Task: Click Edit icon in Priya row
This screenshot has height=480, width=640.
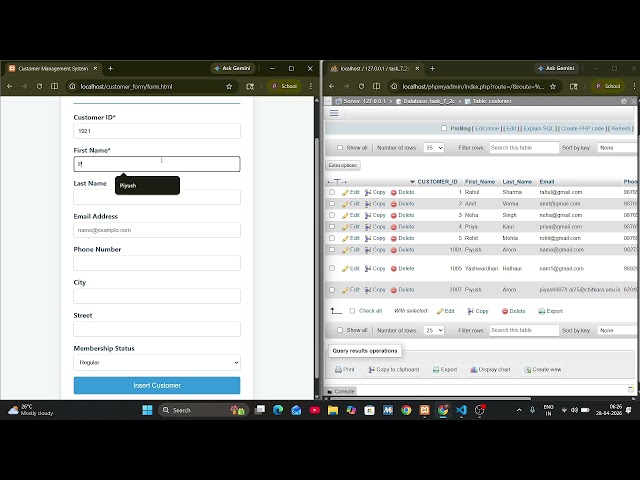Action: pos(345,227)
